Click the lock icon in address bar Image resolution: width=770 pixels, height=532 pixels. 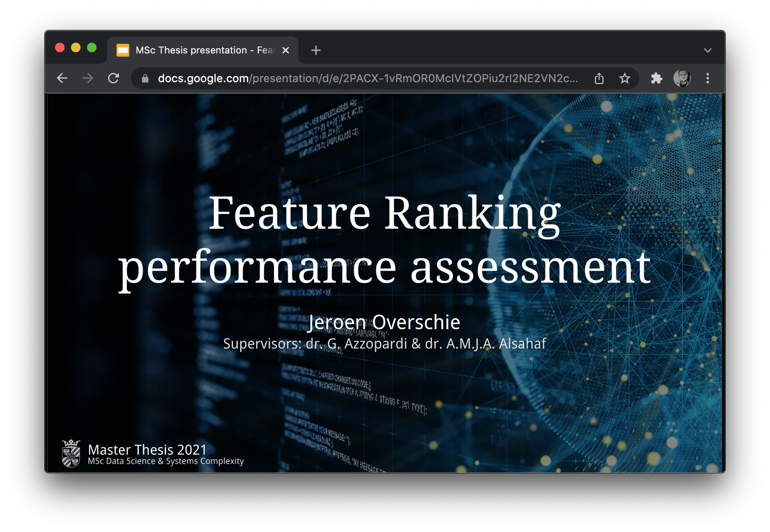(x=145, y=79)
